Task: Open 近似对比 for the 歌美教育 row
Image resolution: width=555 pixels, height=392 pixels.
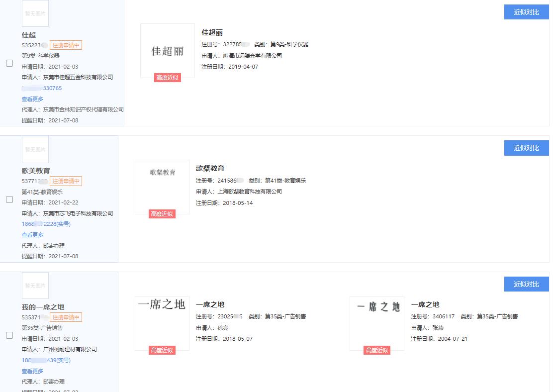Action: [526, 148]
